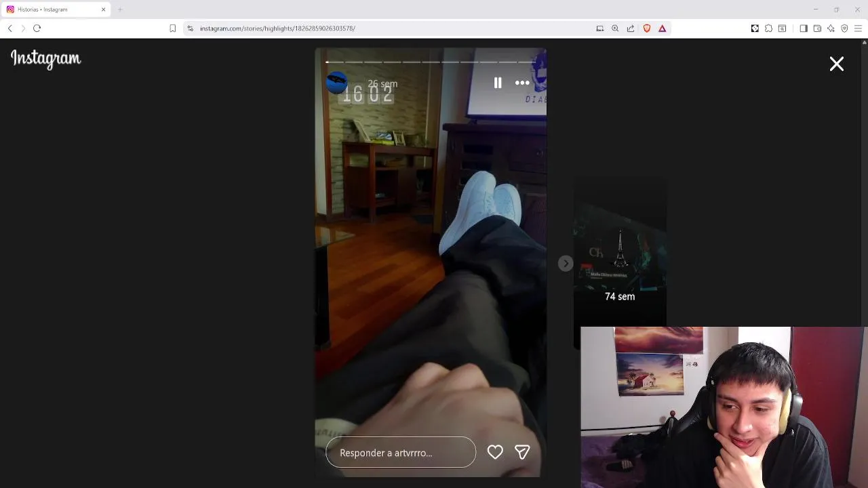Screen dimensions: 868x488
Task: Go forward with the browser forward arrow
Action: pos(23,28)
